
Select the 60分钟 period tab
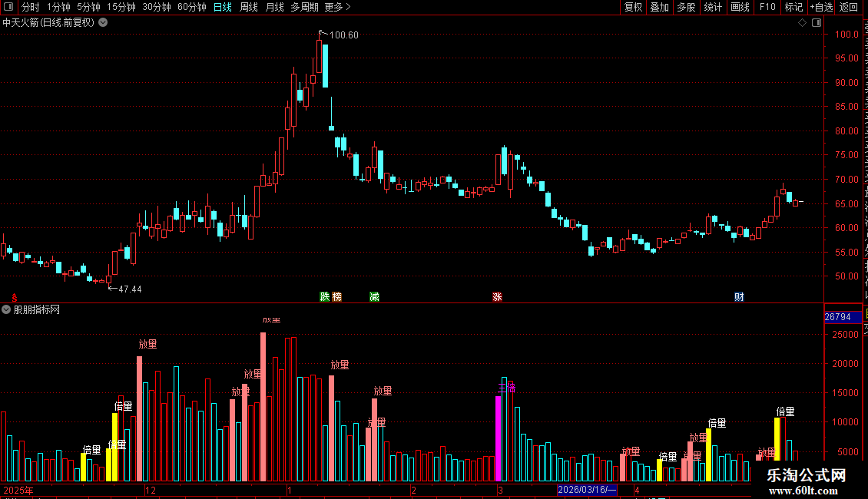coord(191,7)
